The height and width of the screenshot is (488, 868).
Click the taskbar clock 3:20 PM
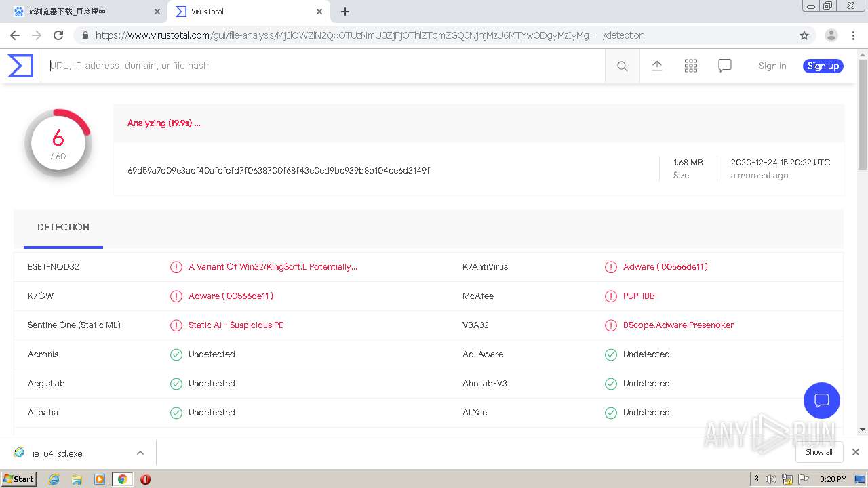(833, 479)
